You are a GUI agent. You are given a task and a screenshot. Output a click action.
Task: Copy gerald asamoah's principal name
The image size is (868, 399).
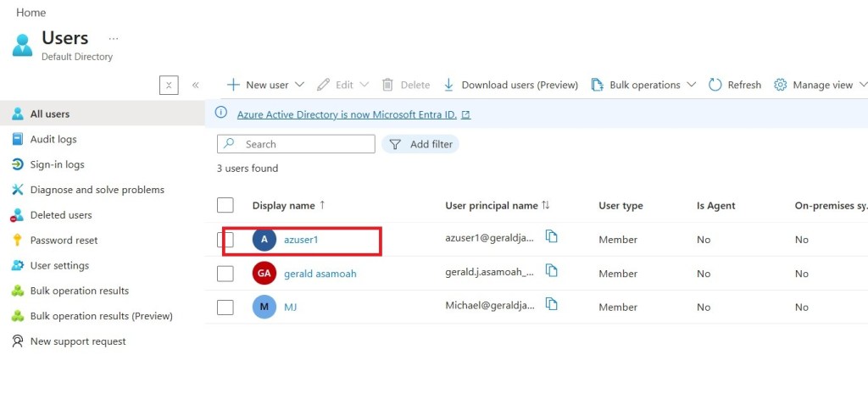pyautogui.click(x=552, y=270)
